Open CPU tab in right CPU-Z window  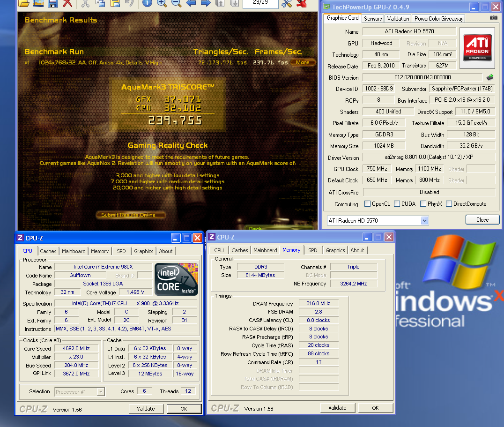point(219,250)
